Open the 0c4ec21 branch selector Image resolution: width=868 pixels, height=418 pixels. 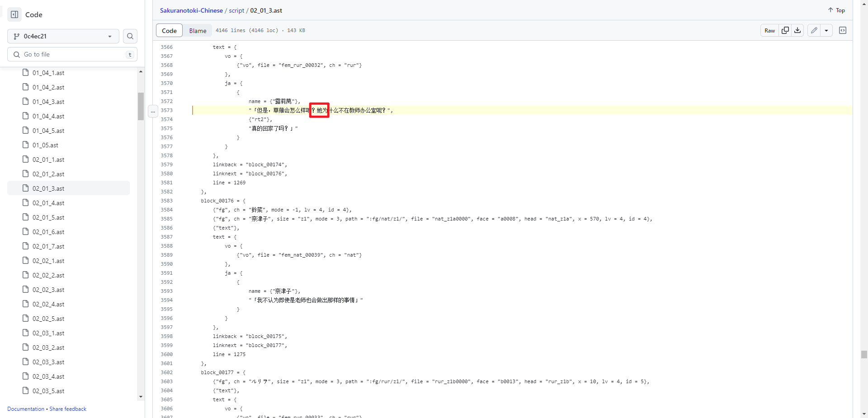pyautogui.click(x=63, y=36)
